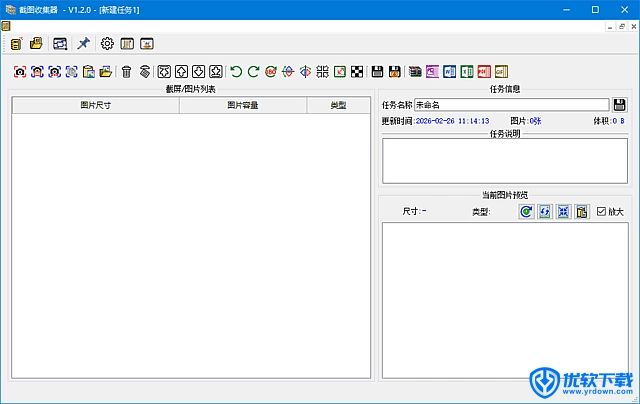The width and height of the screenshot is (640, 404).
Task: Click the 图片尺寸 column header
Action: tap(96, 105)
